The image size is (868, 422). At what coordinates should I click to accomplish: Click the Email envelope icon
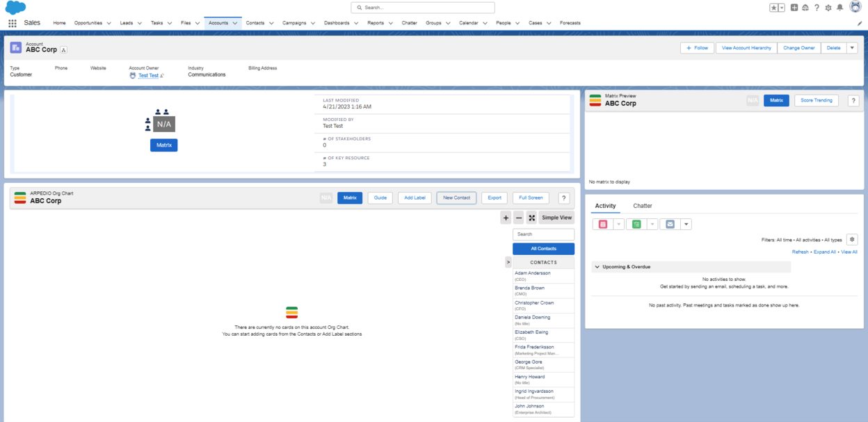pyautogui.click(x=670, y=225)
